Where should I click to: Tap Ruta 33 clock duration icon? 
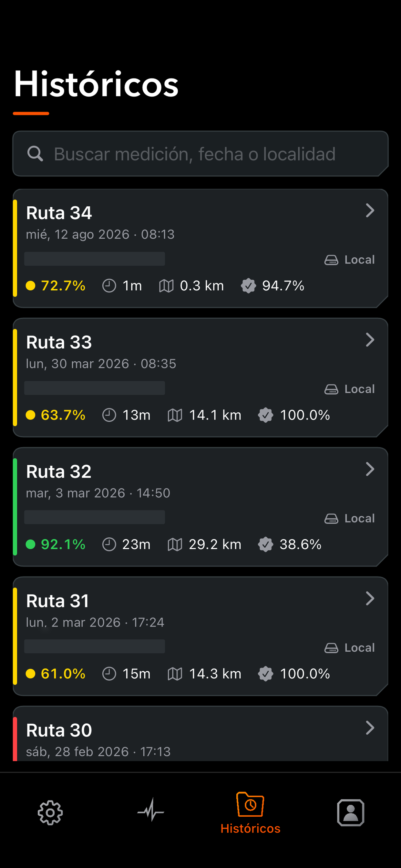[x=109, y=415]
